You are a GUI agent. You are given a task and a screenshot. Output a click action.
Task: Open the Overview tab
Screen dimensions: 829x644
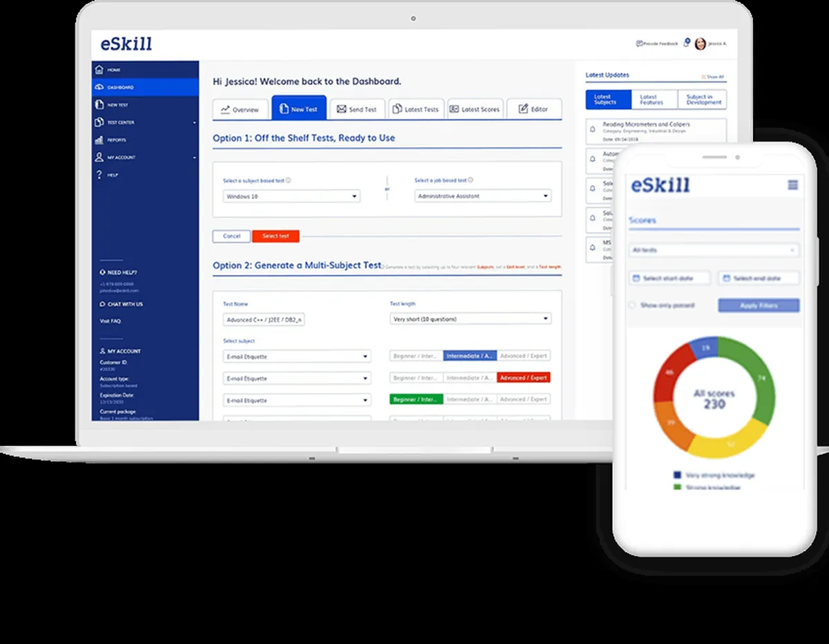[x=240, y=109]
